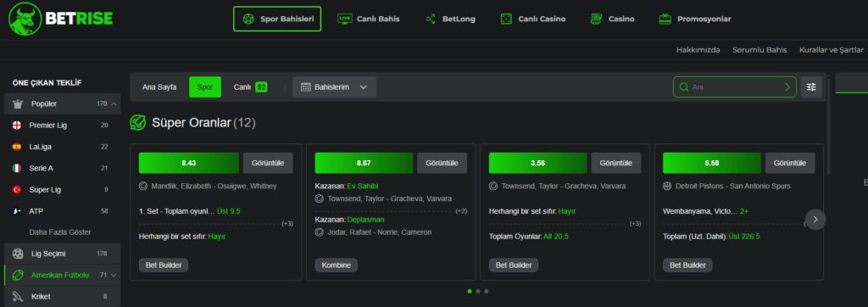Click the Spain flag icon
The width and height of the screenshot is (868, 307).
pyautogui.click(x=17, y=147)
